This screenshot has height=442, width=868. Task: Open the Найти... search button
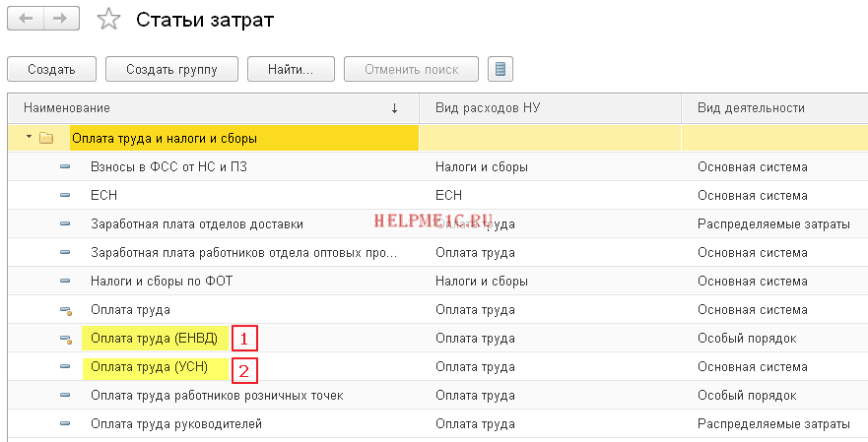tap(291, 70)
